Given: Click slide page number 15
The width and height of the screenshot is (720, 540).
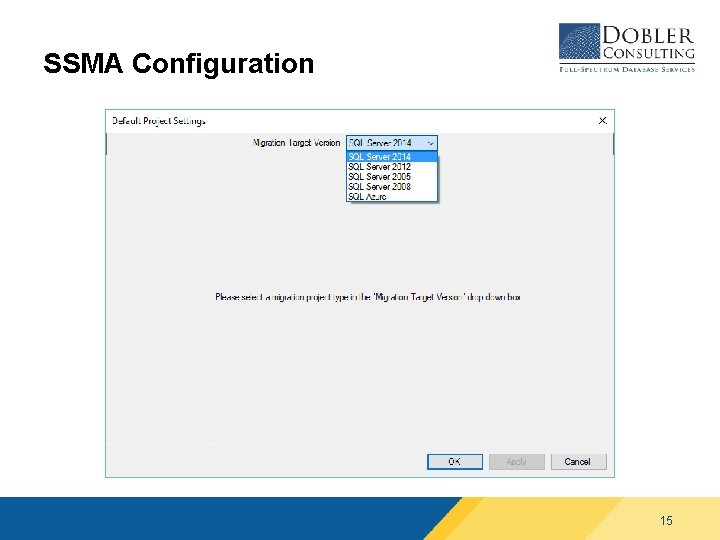Looking at the screenshot, I should click(x=666, y=520).
